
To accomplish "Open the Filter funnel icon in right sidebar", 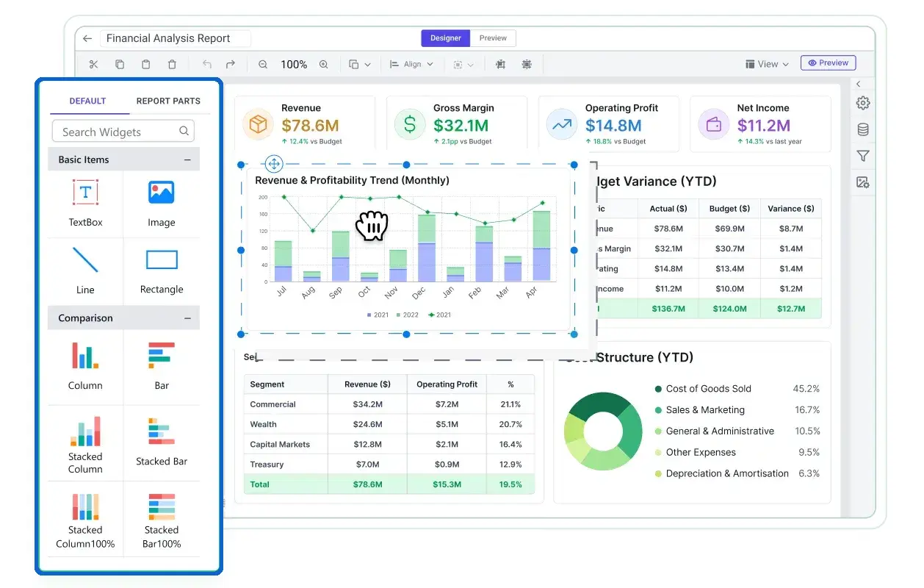I will pos(863,156).
